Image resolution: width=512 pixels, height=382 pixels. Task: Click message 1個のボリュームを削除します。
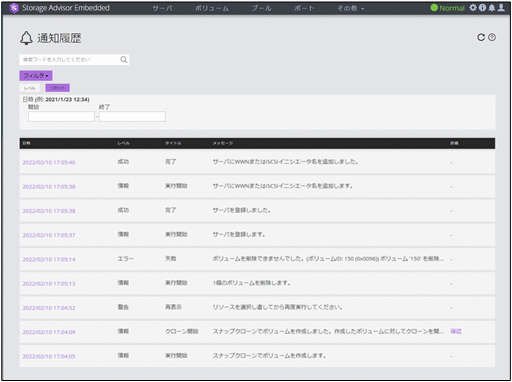click(252, 283)
